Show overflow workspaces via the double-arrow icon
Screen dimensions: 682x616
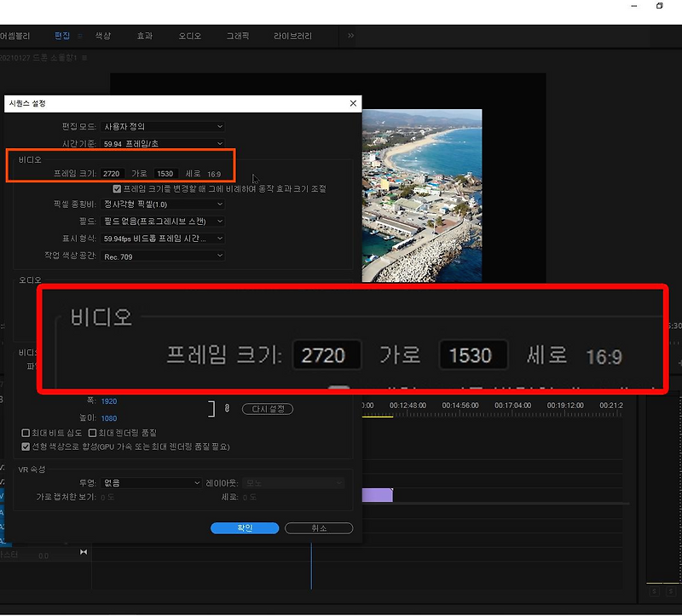tap(350, 36)
